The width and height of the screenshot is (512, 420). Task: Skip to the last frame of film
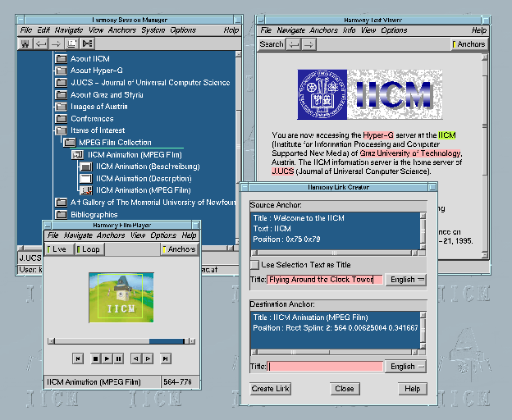tap(165, 358)
